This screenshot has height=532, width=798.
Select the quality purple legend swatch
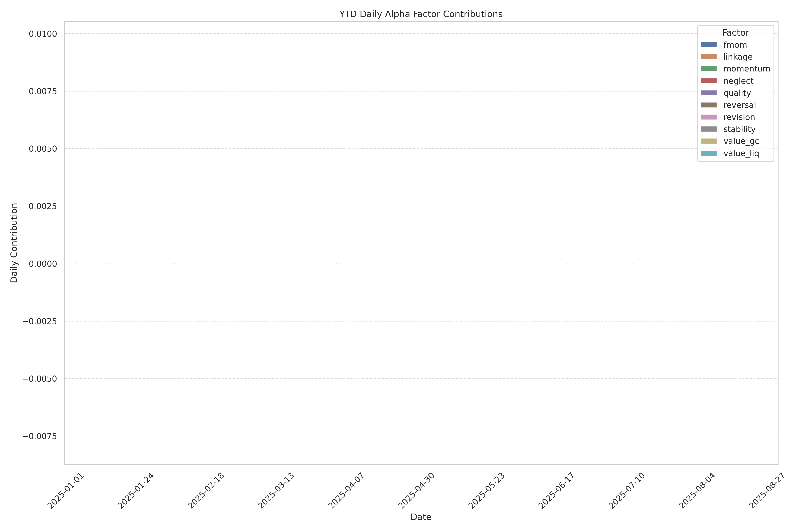[708, 93]
